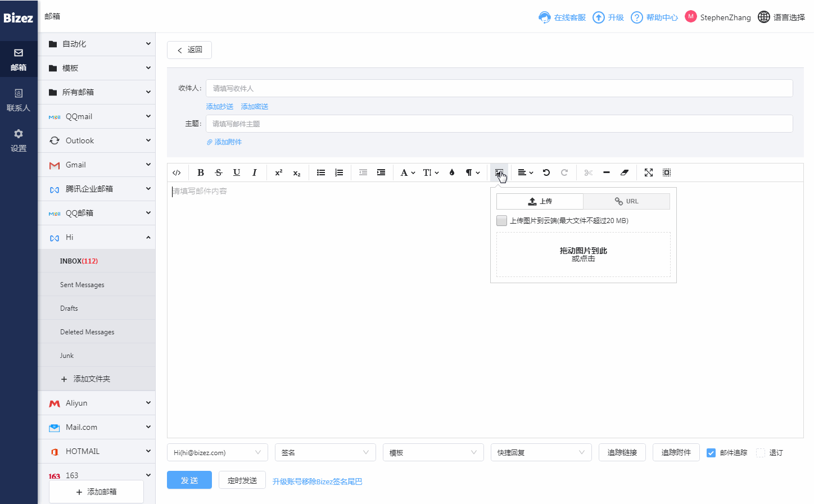Open the 快捷回复 quick reply dropdown
The image size is (814, 504).
point(541,452)
